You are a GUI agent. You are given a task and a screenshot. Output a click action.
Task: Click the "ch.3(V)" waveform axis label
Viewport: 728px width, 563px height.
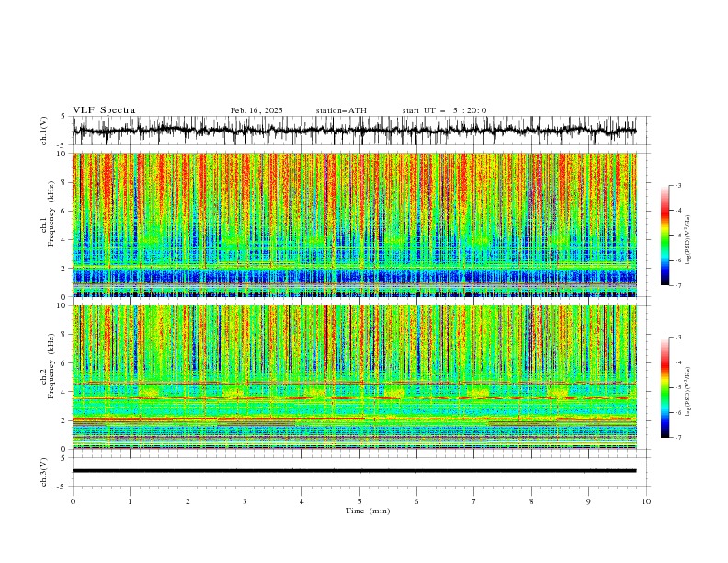(x=44, y=472)
